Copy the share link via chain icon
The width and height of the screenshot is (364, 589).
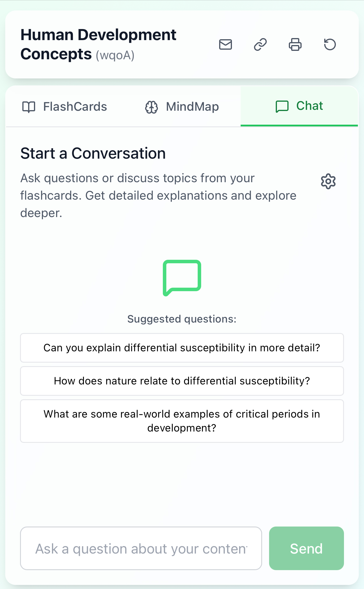pos(260,44)
